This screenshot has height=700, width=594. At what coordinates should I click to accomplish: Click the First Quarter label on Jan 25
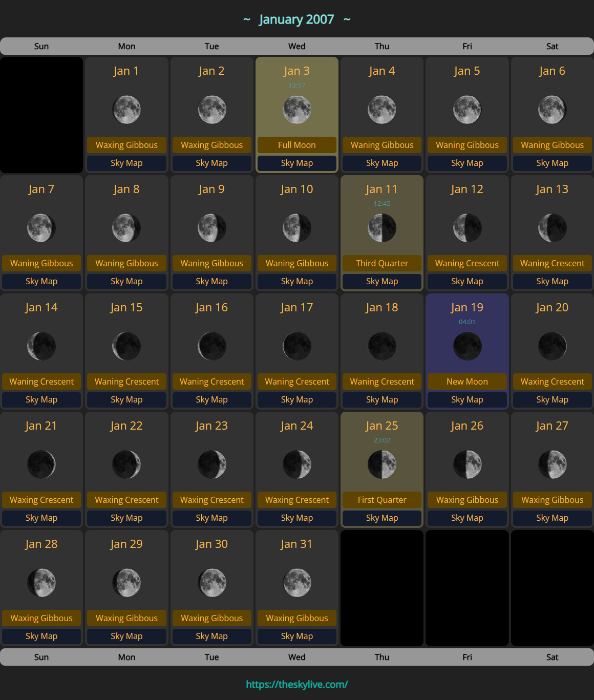point(381,500)
